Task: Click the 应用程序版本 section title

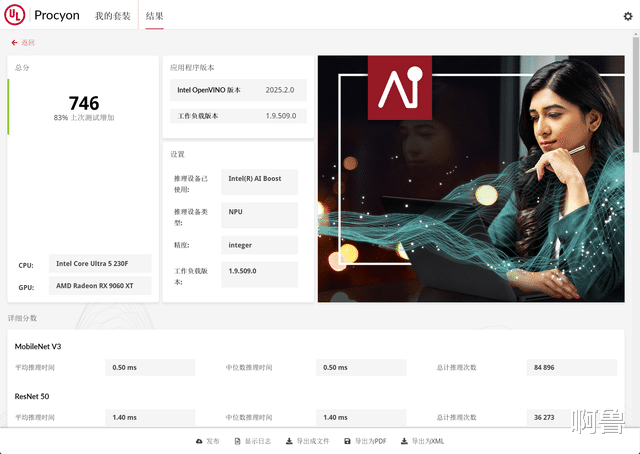Action: pos(192,67)
